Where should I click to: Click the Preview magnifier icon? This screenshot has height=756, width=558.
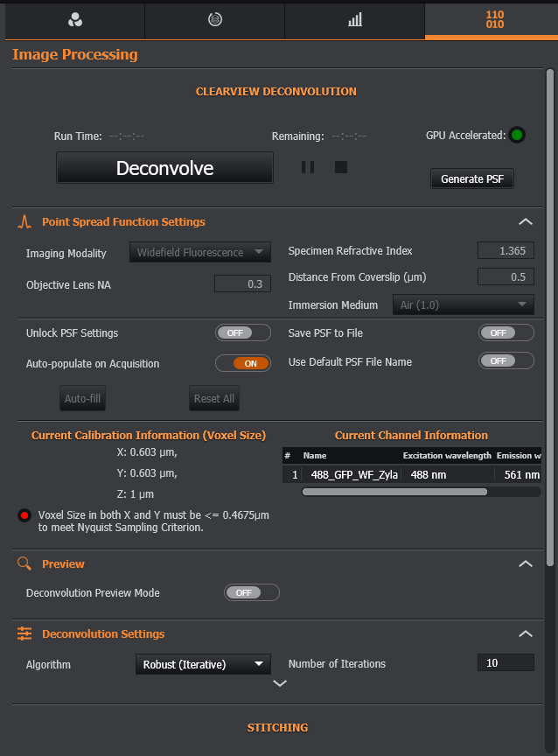coord(24,564)
